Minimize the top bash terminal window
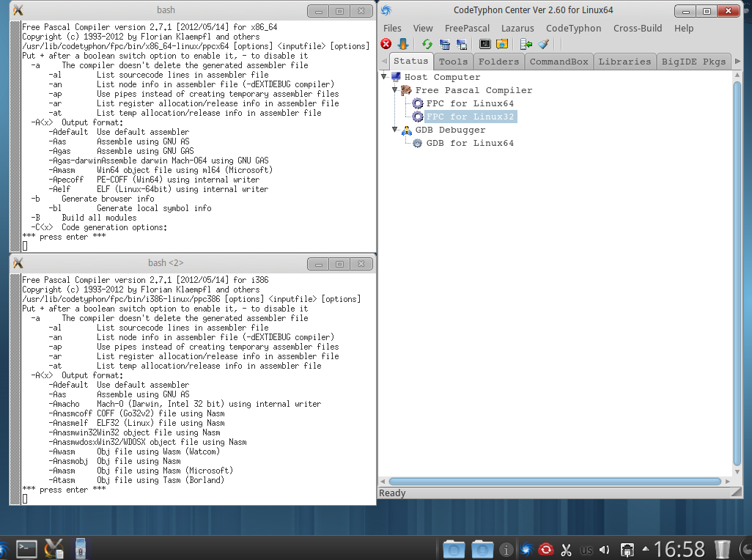Image resolution: width=752 pixels, height=560 pixels. coord(318,11)
